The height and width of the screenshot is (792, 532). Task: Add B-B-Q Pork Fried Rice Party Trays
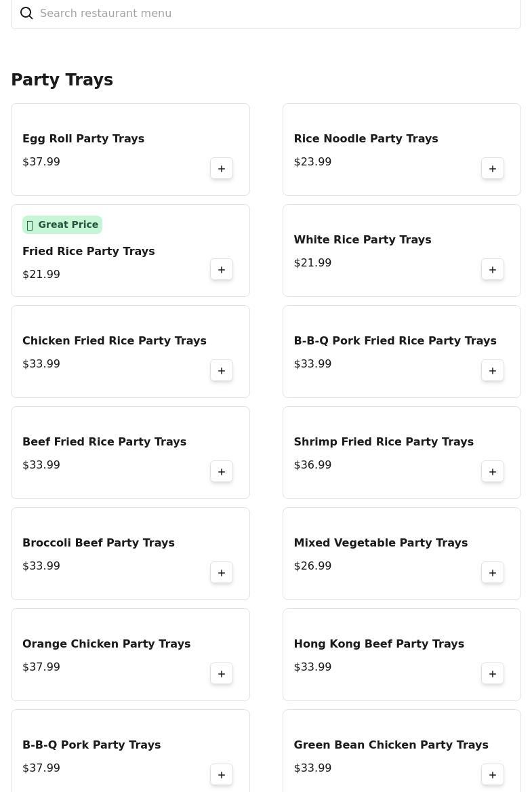[x=493, y=371]
